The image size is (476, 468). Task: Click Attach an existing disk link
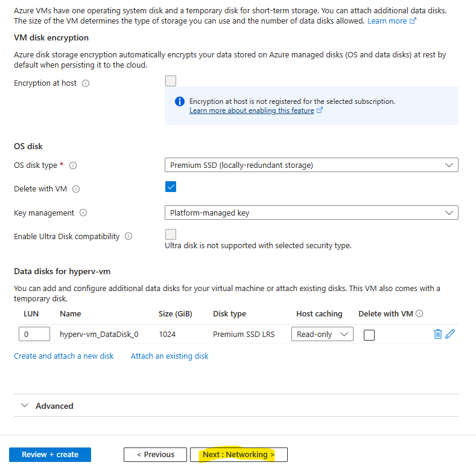pos(170,356)
